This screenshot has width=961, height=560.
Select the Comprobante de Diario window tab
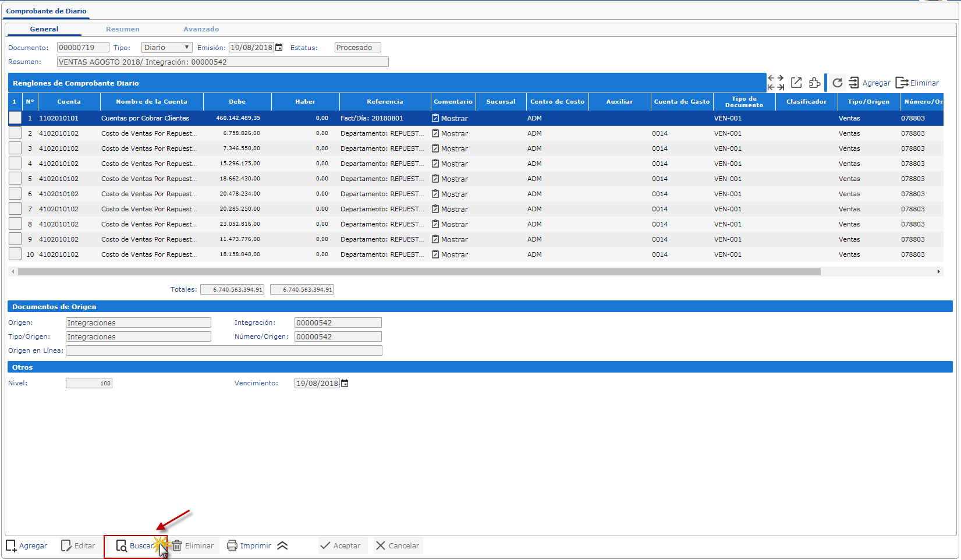point(47,11)
